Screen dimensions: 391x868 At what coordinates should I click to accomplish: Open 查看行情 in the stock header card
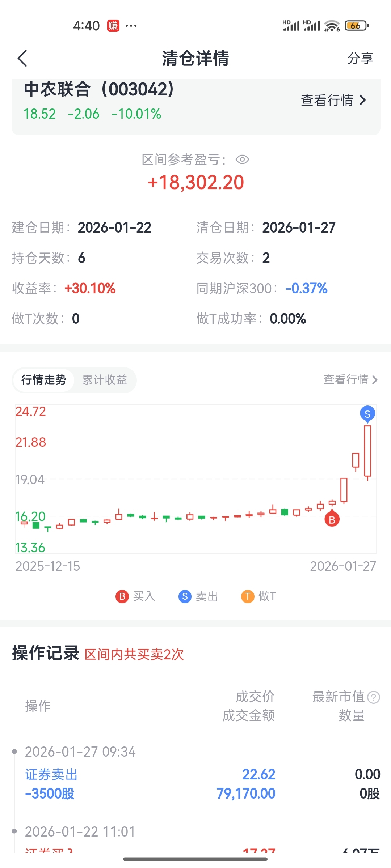coord(333,100)
